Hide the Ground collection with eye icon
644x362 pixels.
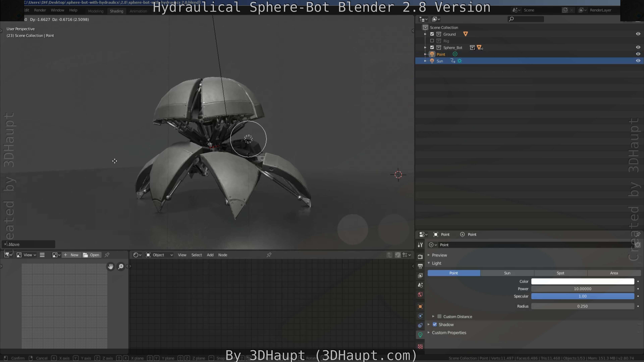638,34
